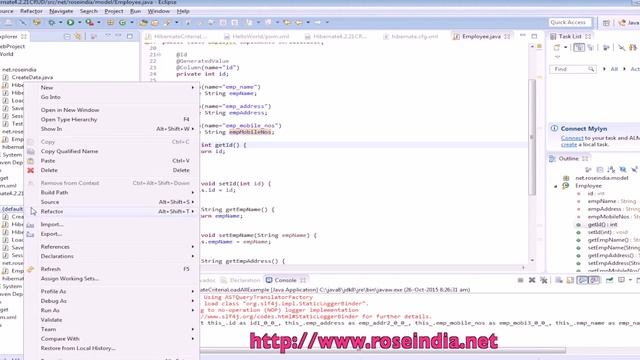Viewport: 640px width, 360px height.
Task: Click the editor scroll down arrow
Action: point(532,260)
